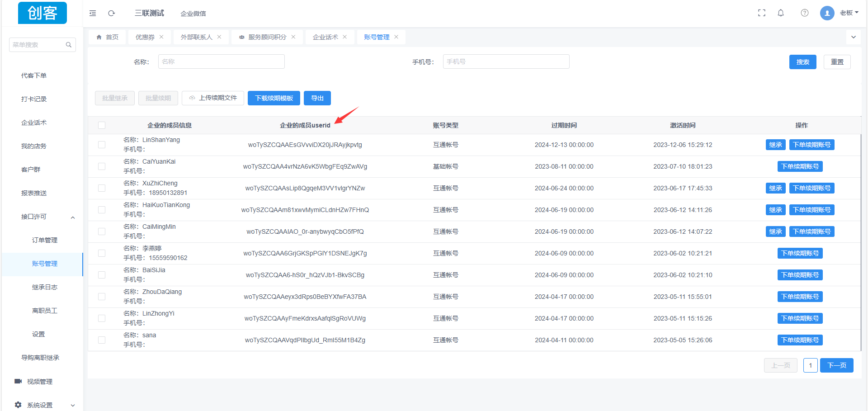This screenshot has height=411, width=868.
Task: Open the help question mark icon
Action: tap(805, 13)
